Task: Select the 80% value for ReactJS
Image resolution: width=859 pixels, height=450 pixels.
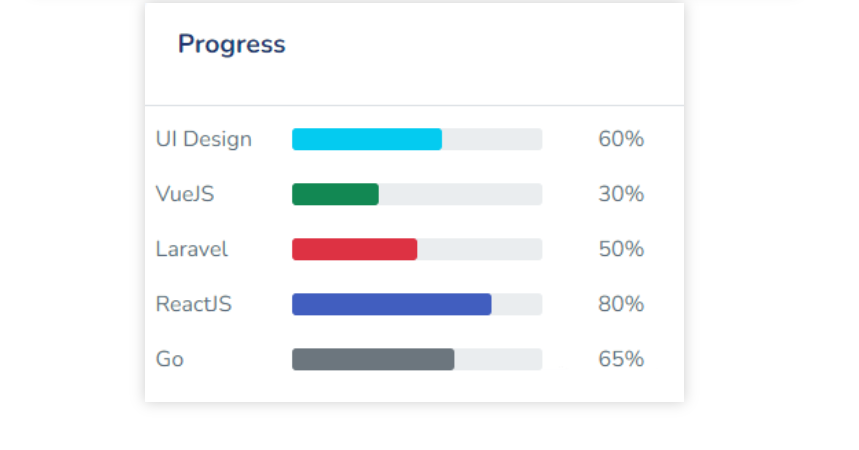Action: click(x=621, y=304)
